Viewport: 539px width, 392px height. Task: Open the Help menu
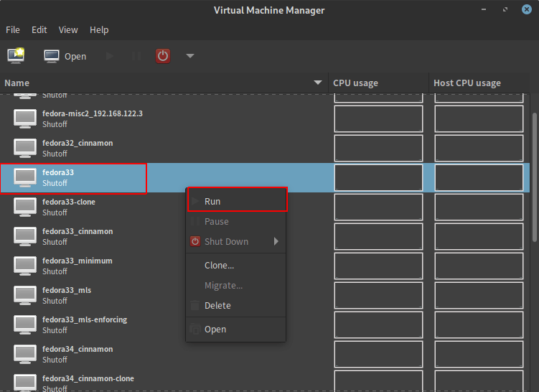pos(99,30)
